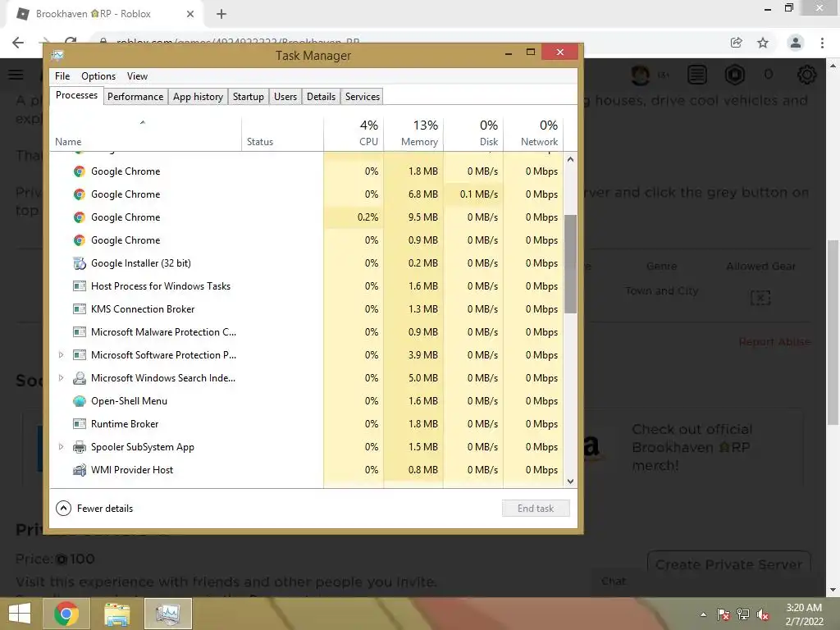Image resolution: width=840 pixels, height=630 pixels.
Task: Click the process list scroll down arrow
Action: coord(571,481)
